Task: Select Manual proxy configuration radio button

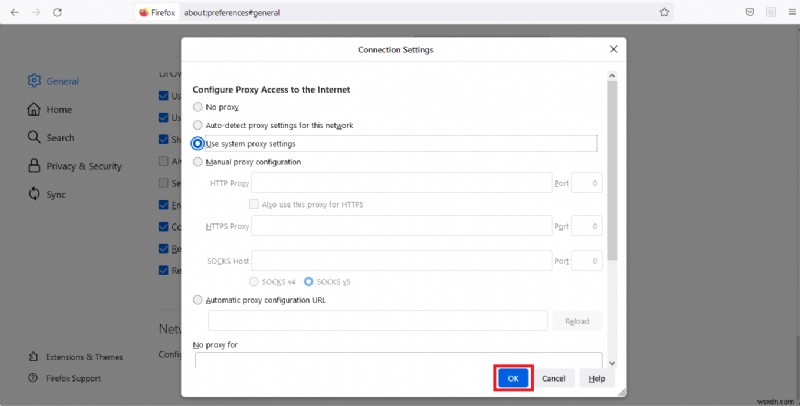Action: tap(197, 162)
